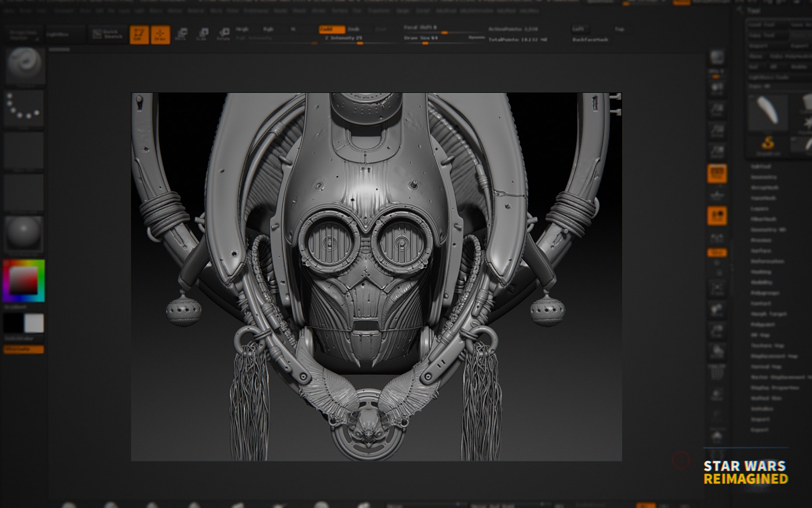Toggle the orange Local transformations button
Screen dimensions: 812x508
pyautogui.click(x=717, y=216)
